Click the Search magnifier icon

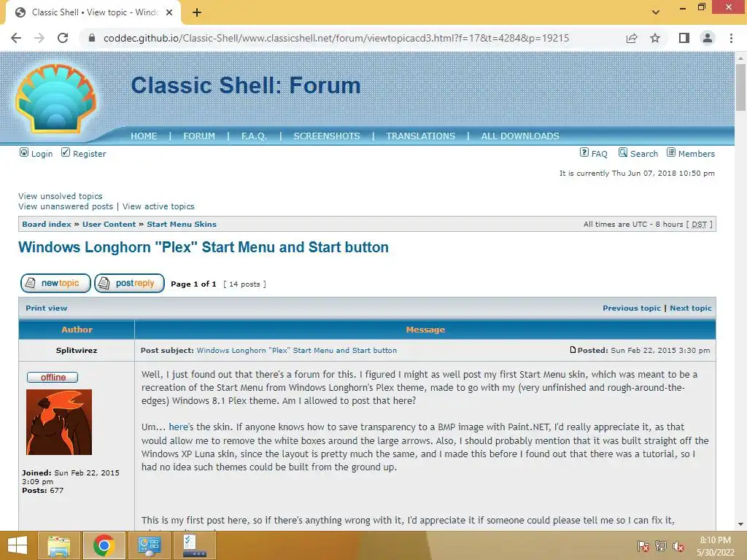(623, 152)
